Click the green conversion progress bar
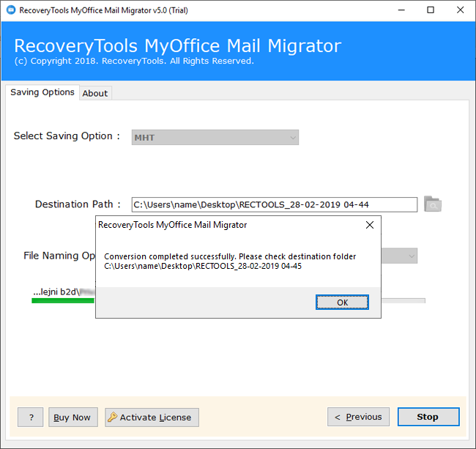This screenshot has height=449, width=476. (x=63, y=300)
